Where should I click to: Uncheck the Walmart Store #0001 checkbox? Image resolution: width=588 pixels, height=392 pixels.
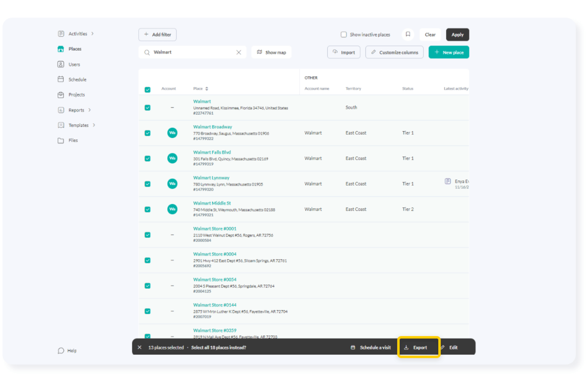pos(147,235)
